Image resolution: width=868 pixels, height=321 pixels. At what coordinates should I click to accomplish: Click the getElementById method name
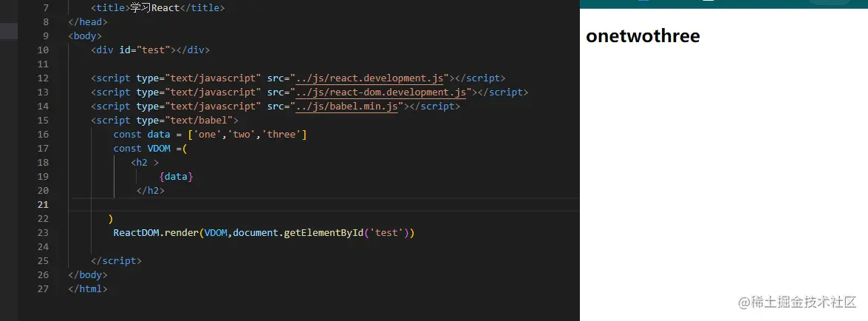pos(324,233)
